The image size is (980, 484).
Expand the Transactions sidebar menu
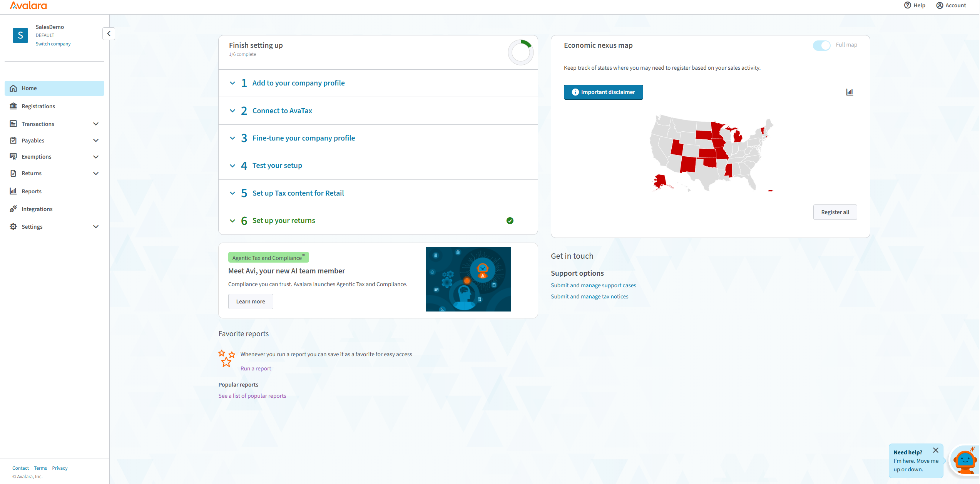click(x=96, y=124)
